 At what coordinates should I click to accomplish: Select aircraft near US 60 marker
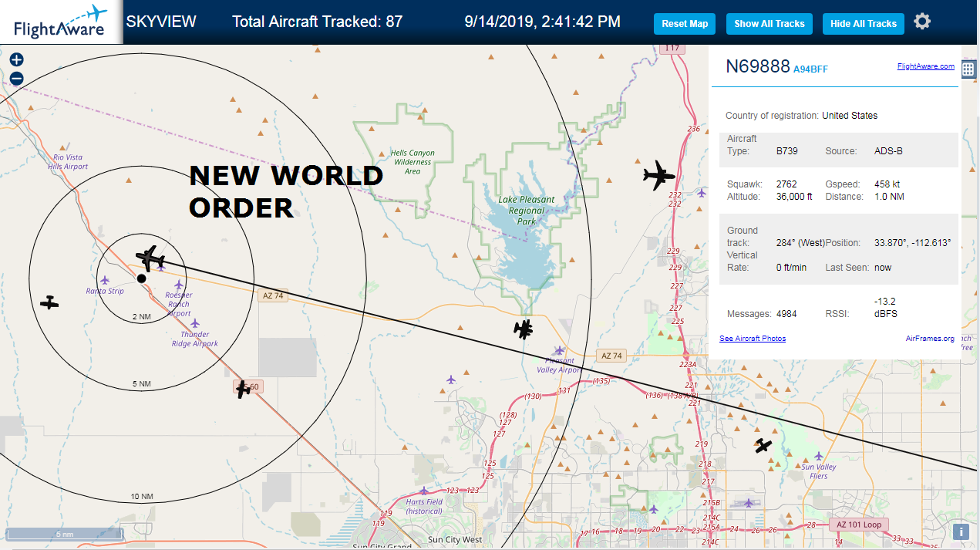[x=243, y=390]
